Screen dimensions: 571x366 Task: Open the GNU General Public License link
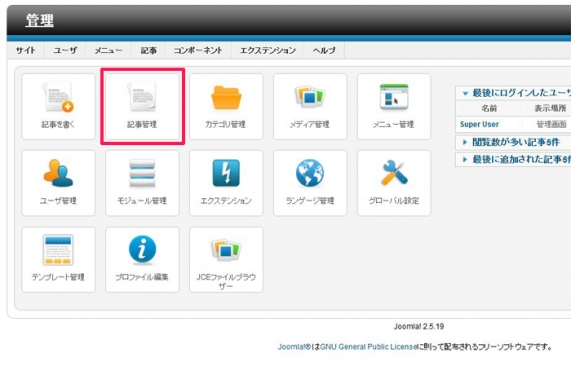[x=369, y=347]
